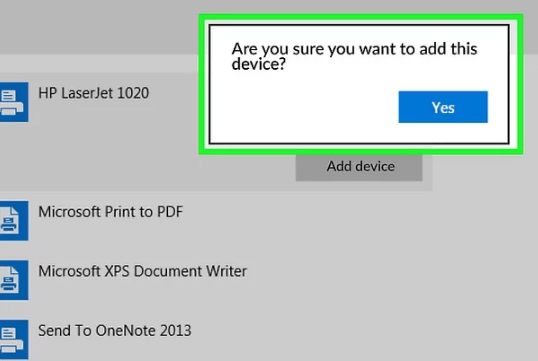
Task: Click the '2013' text of the OneNote entry
Action: [176, 330]
